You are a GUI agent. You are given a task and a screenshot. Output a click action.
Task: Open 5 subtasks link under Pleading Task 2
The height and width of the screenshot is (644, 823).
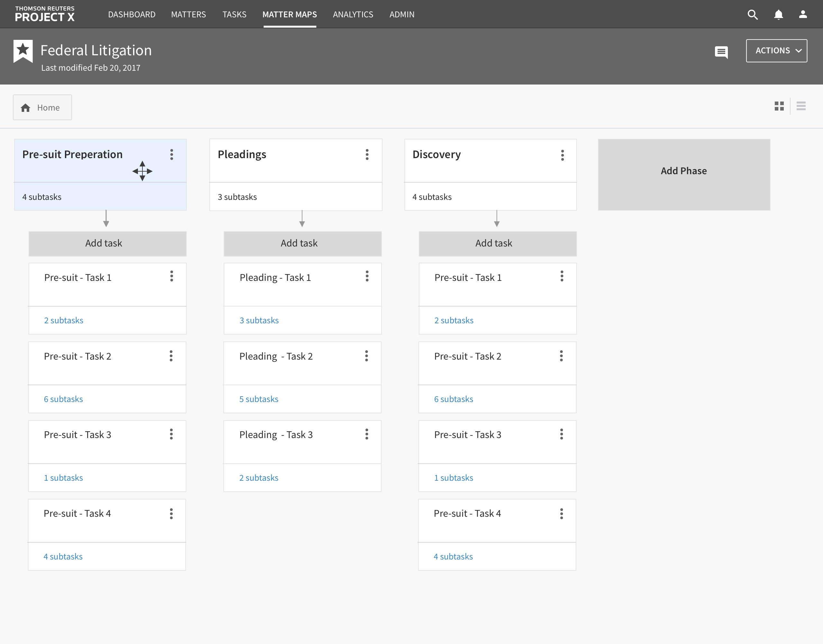[x=259, y=399]
